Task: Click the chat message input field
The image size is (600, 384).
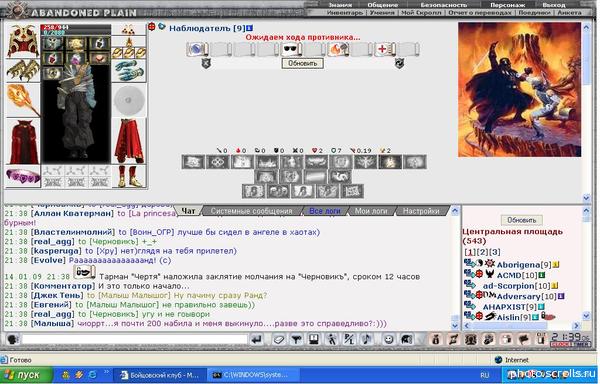Action: tap(134, 339)
